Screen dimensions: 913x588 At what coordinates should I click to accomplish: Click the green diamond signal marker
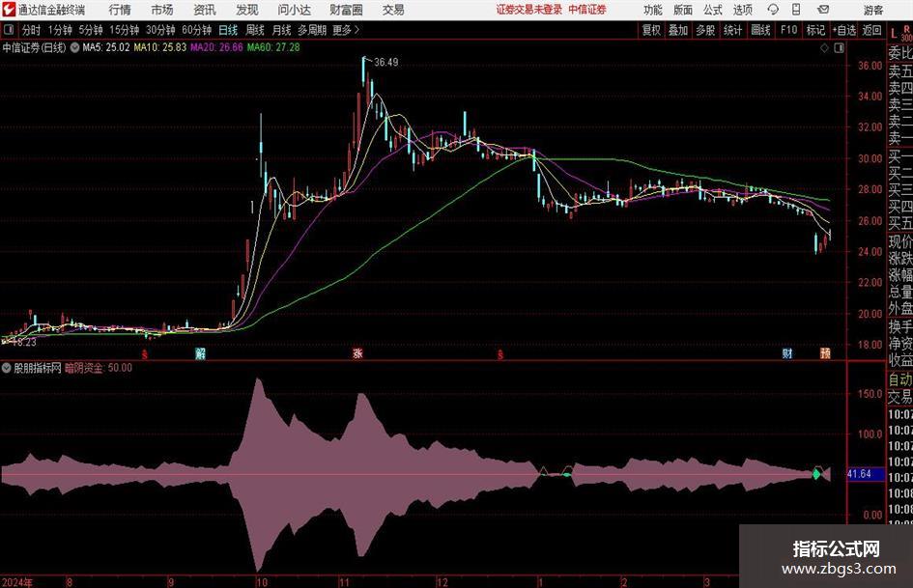816,474
